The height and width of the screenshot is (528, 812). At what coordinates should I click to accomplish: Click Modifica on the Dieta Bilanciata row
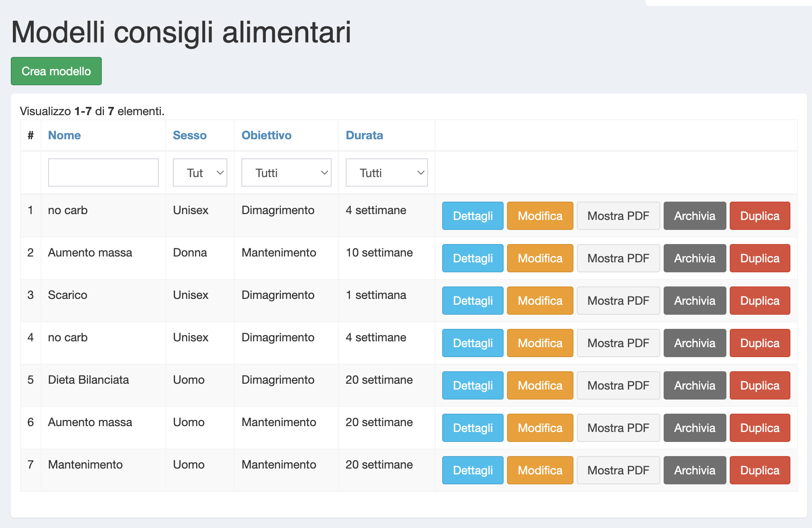[540, 385]
